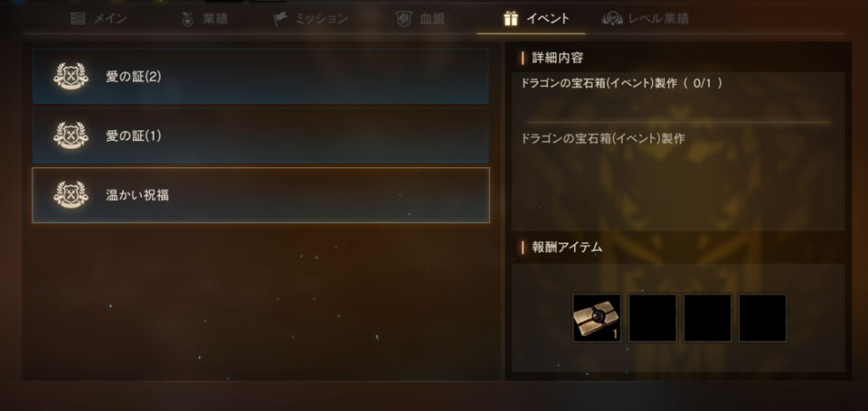Click the flag icon beside ミッション
Viewport: 868px width, 411px height.
tap(279, 19)
